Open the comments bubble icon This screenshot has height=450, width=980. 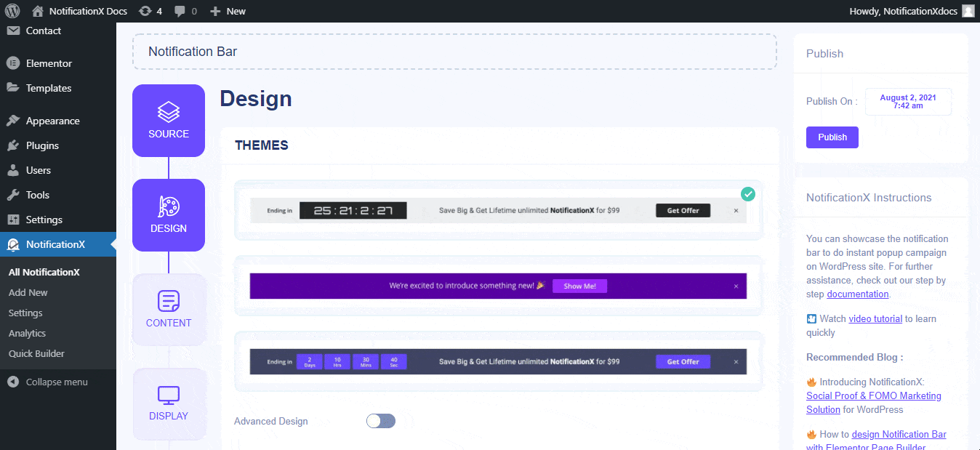(x=181, y=11)
